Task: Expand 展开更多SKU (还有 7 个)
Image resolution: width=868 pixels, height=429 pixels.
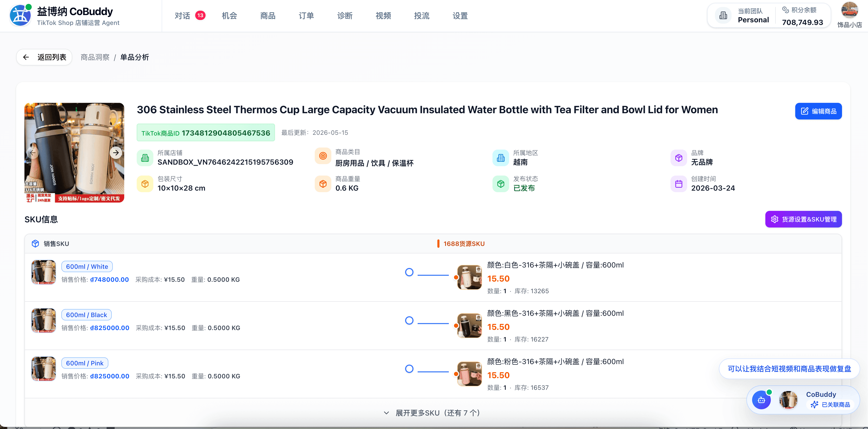Action: coord(433,413)
